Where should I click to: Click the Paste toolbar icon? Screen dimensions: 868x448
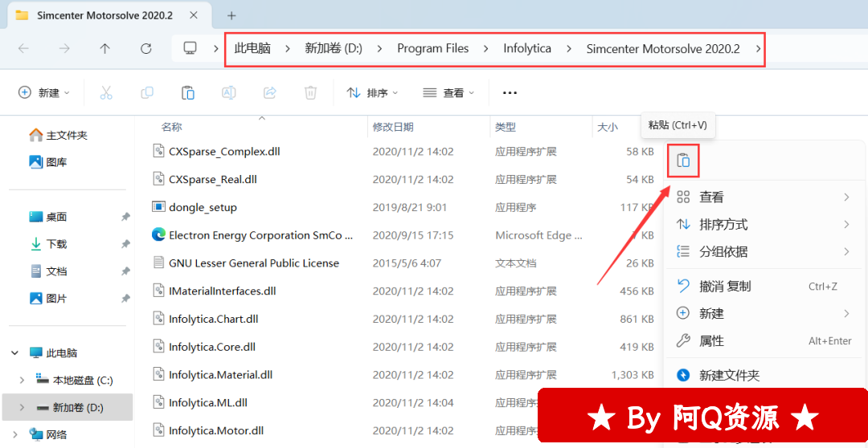point(187,92)
